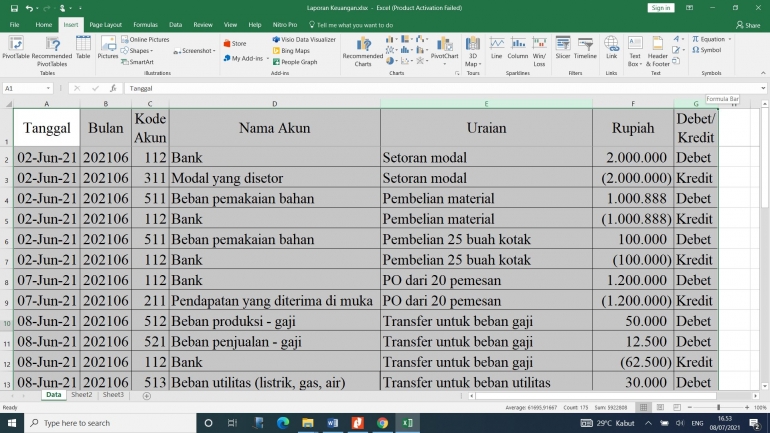770x433 pixels.
Task: Undo the last action
Action: click(29, 8)
